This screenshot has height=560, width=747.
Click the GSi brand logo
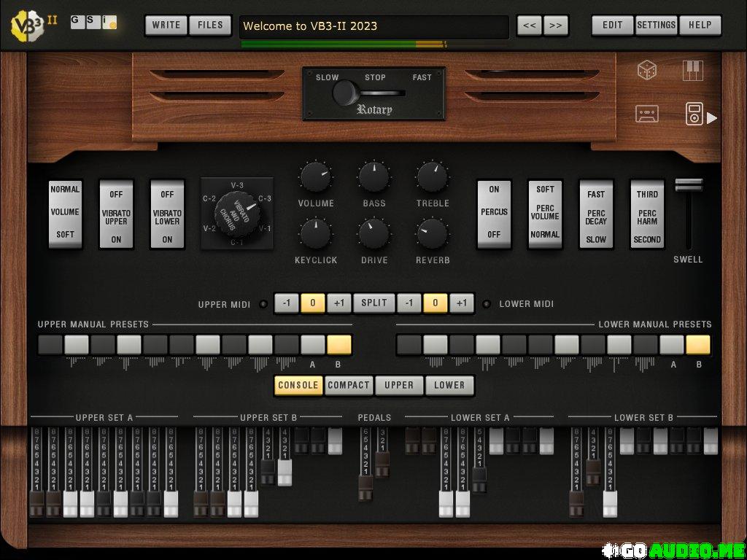pos(93,22)
